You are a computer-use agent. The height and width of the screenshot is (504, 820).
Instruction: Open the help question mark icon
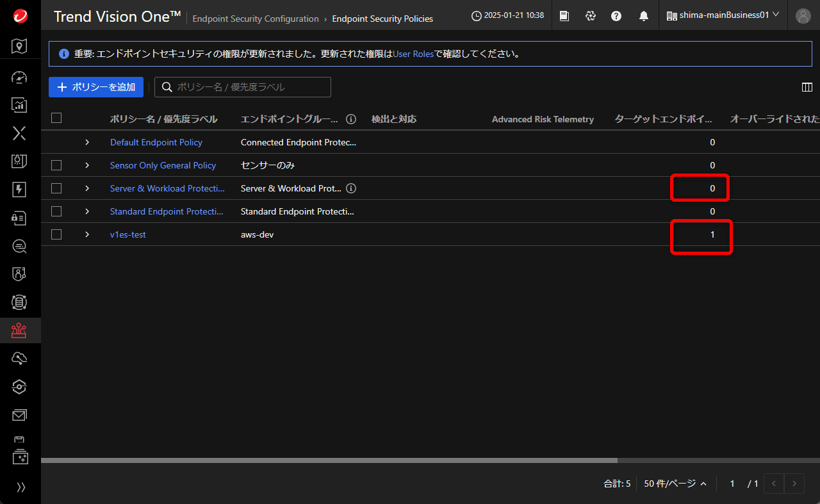(616, 16)
